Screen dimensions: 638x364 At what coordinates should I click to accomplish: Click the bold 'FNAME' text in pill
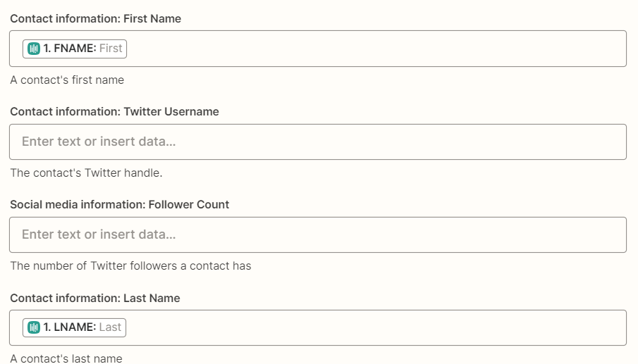(74, 49)
